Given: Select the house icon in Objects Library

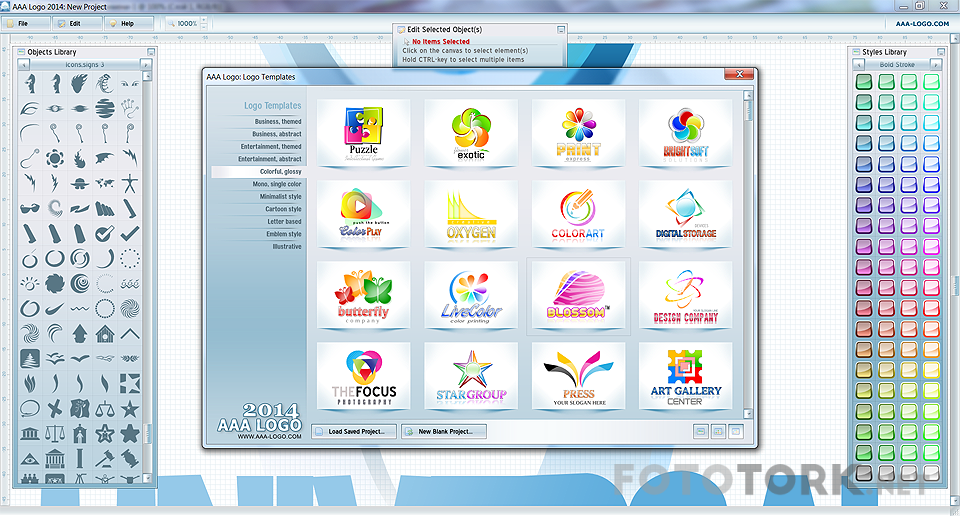Looking at the screenshot, I should point(105,334).
